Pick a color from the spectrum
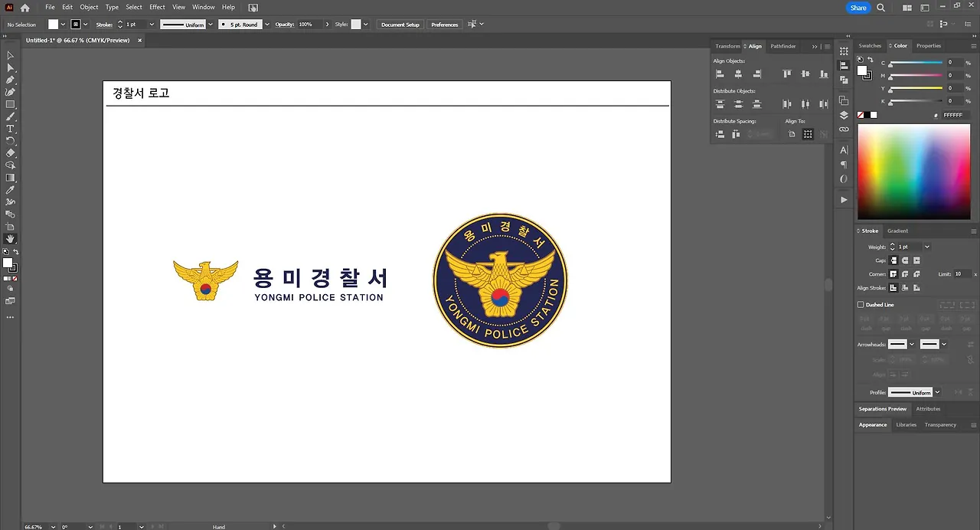Screen dimensions: 980x530 pos(913,172)
